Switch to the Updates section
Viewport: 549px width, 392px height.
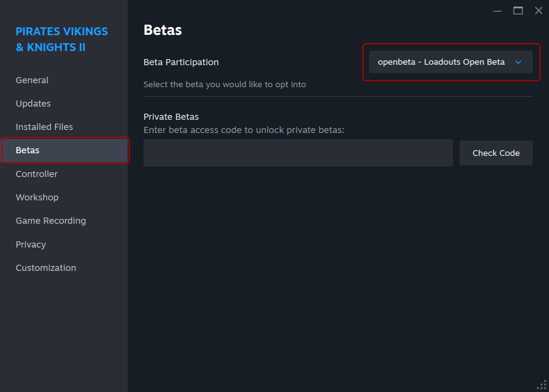pos(33,104)
